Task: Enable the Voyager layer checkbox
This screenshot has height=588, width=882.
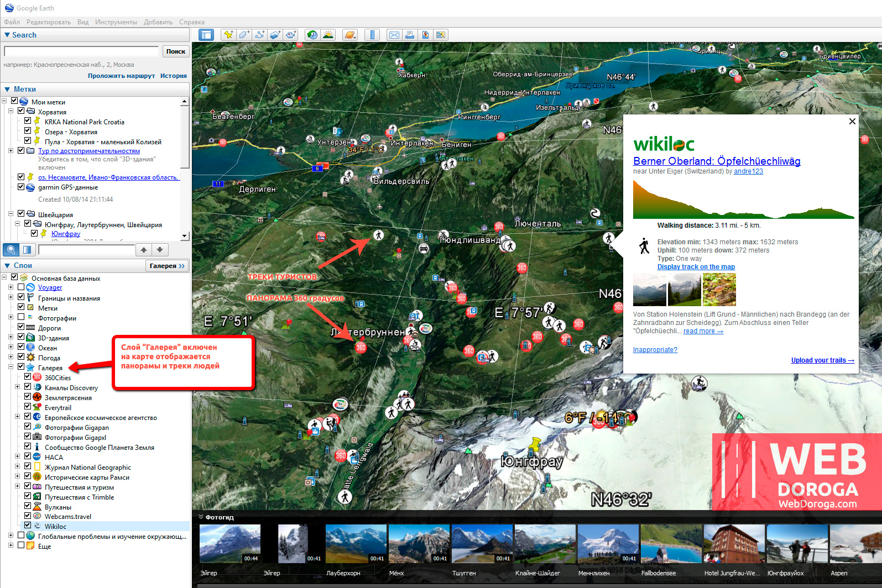Action: click(21, 287)
